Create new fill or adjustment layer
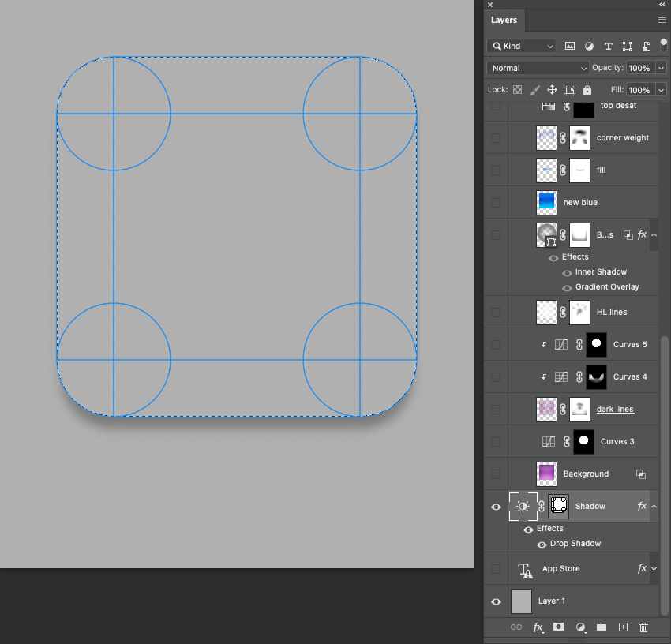 (580, 627)
